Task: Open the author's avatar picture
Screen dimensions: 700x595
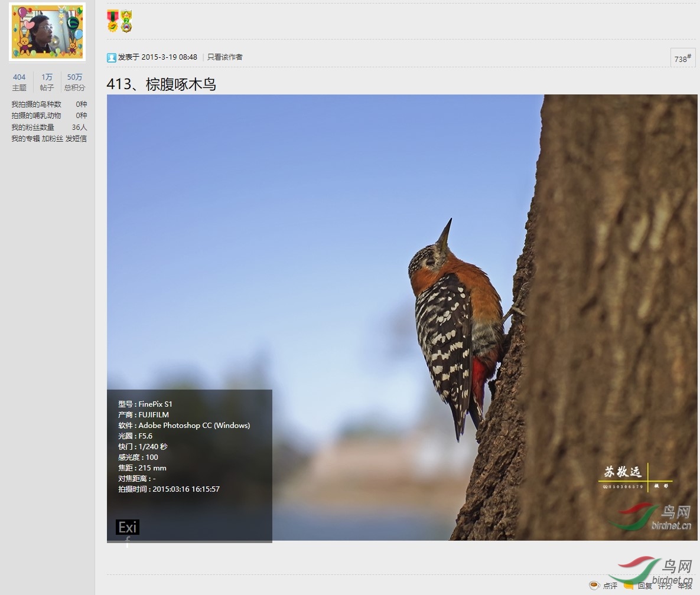Action: (47, 32)
